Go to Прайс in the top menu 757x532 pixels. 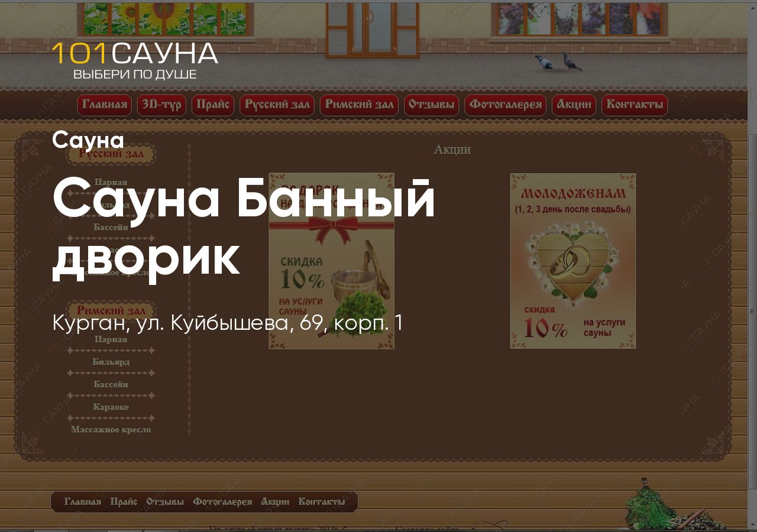(213, 105)
